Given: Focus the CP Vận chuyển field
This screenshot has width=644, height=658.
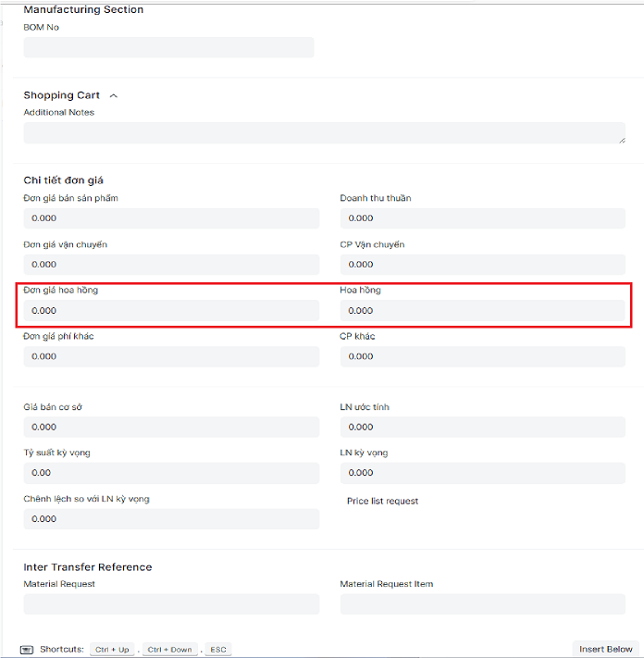Looking at the screenshot, I should (482, 265).
